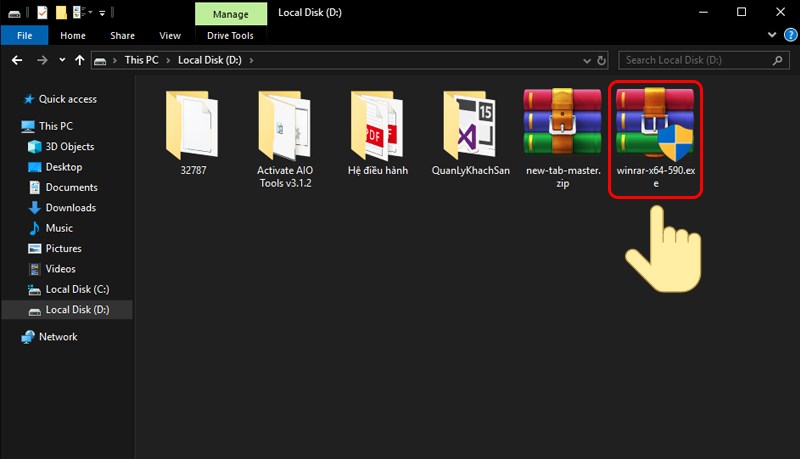Expand the address bar history dropdown
The width and height of the screenshot is (800, 459).
[x=587, y=61]
